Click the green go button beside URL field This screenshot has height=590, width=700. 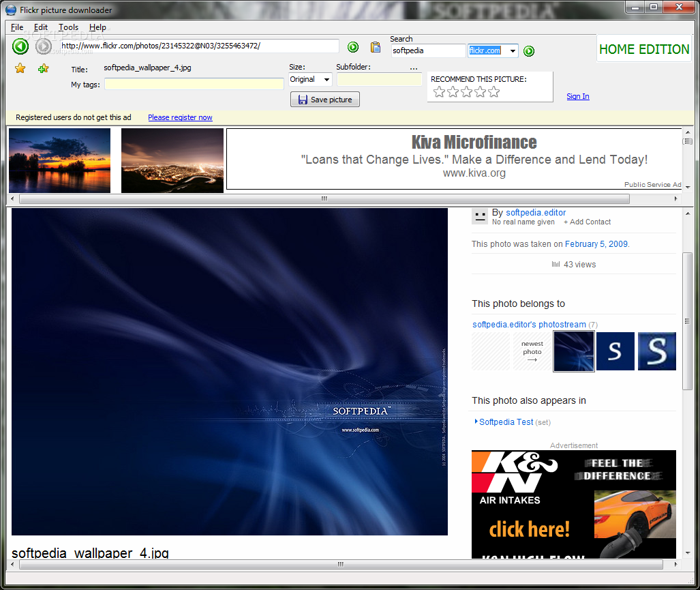coord(352,46)
